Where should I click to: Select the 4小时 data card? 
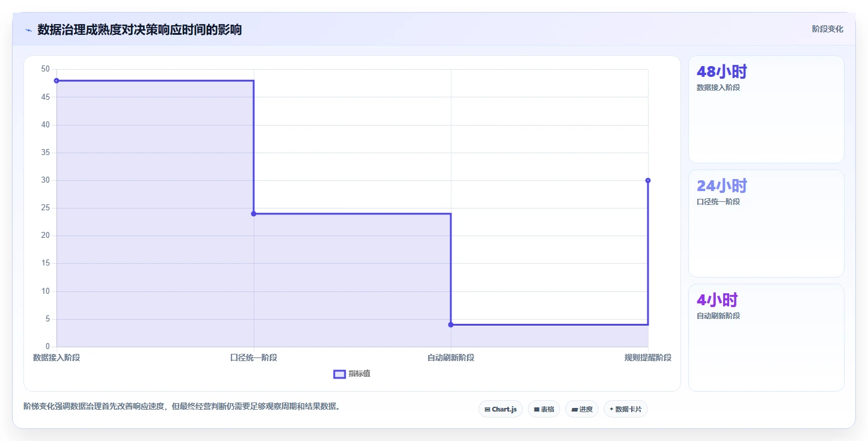pyautogui.click(x=766, y=338)
